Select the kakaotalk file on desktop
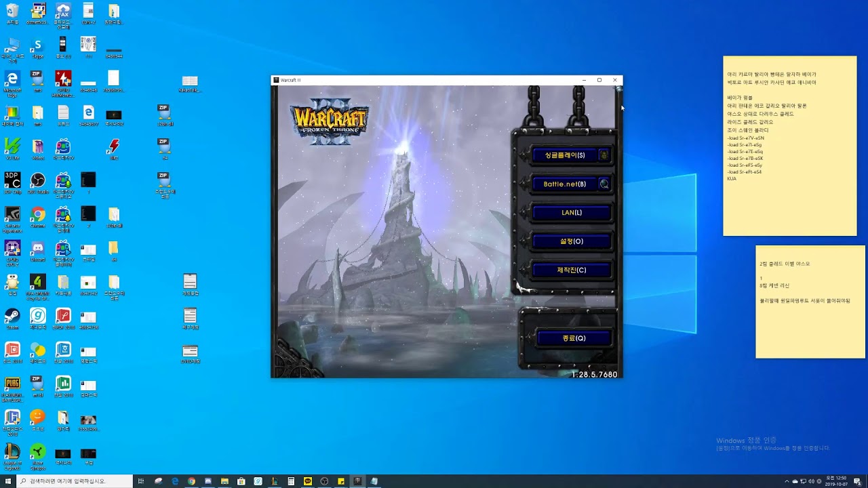The width and height of the screenshot is (868, 488). pyautogui.click(x=190, y=83)
